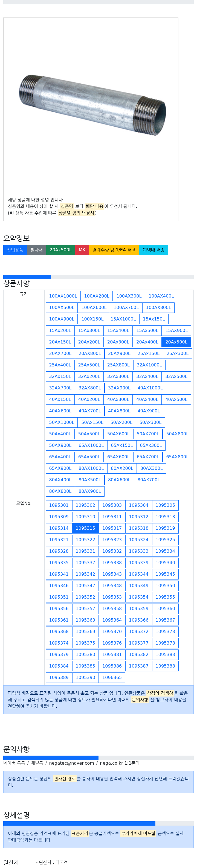
Task: Select model number 1095301
Action: pyautogui.click(x=59, y=505)
